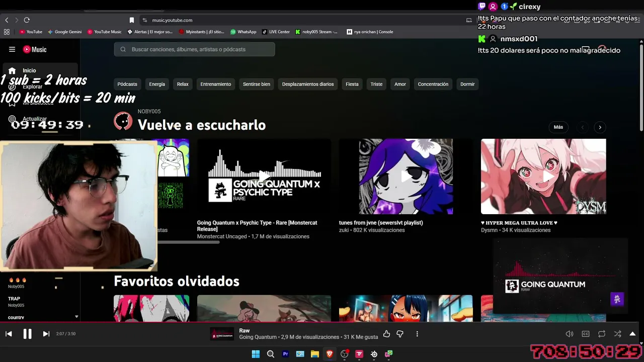The height and width of the screenshot is (362, 644).
Task: Open the LIVE Center bookmark
Action: point(276,32)
